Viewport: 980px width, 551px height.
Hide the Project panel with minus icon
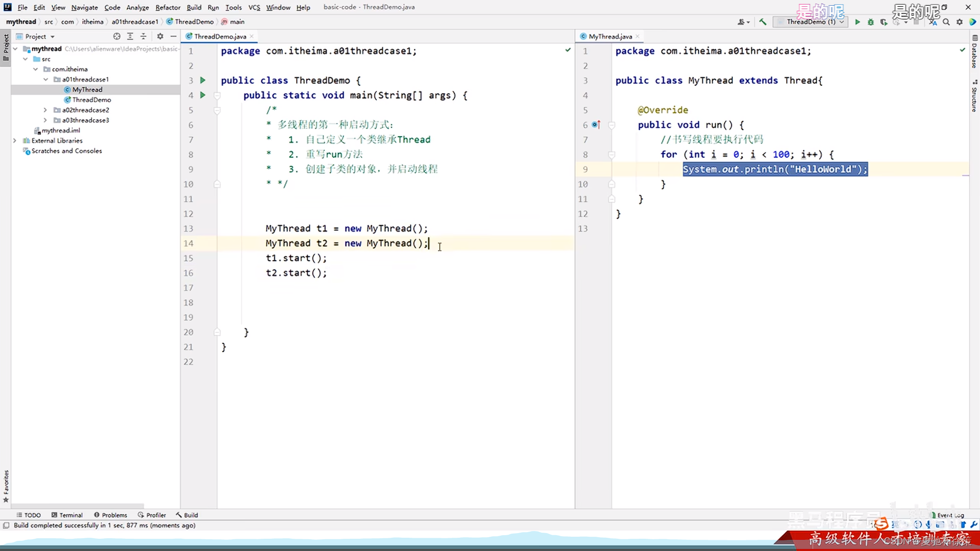[x=174, y=36]
